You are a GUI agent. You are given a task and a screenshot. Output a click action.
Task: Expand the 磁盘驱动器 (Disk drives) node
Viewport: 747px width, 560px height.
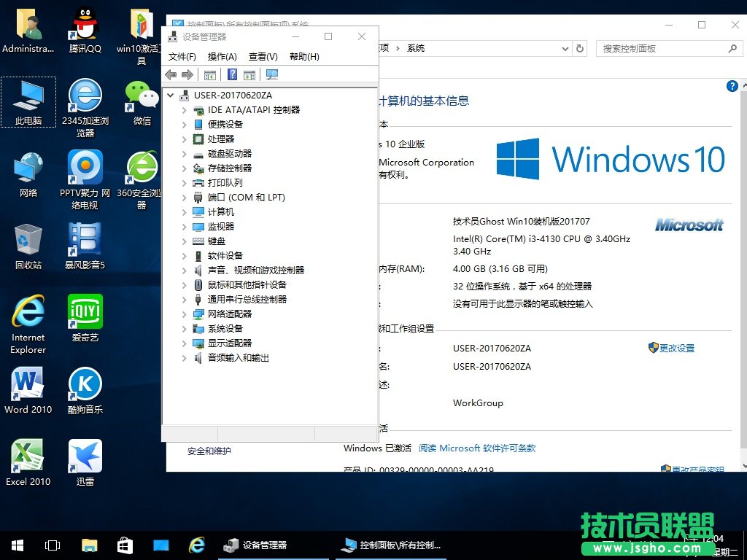point(185,154)
